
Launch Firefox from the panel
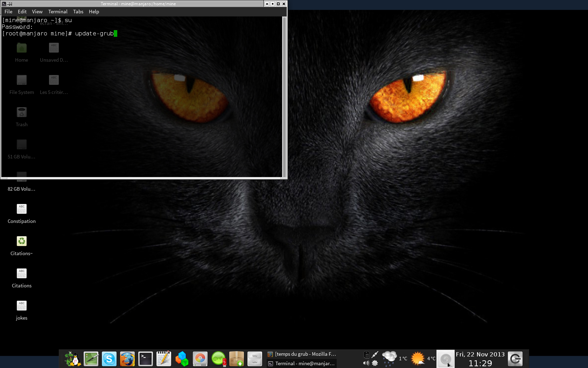[127, 359]
